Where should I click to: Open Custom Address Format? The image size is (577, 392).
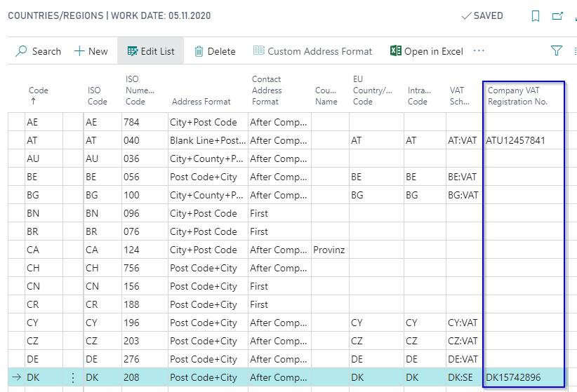[312, 51]
